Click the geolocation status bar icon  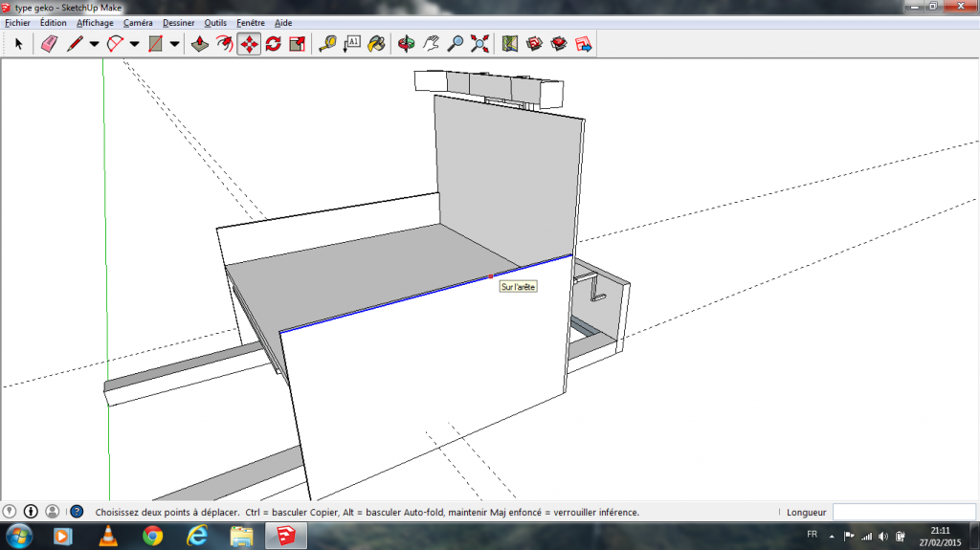tap(10, 511)
